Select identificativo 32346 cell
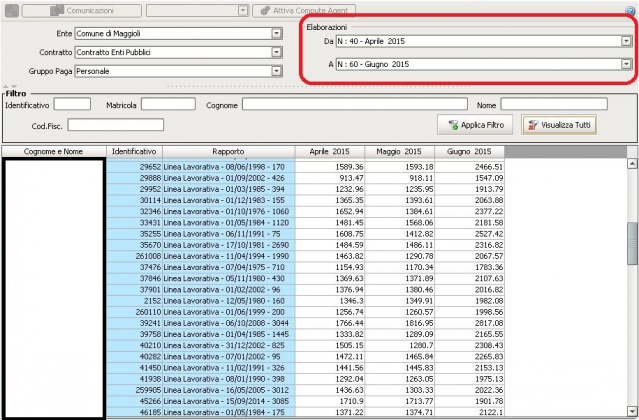 (134, 211)
